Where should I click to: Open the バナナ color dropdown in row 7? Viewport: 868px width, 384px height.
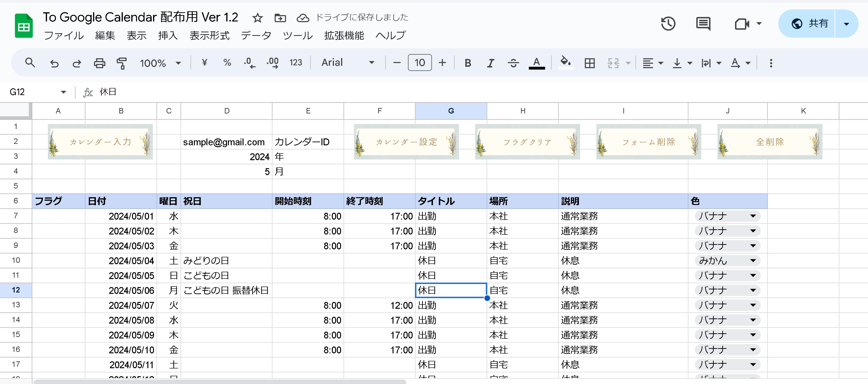[x=753, y=216]
